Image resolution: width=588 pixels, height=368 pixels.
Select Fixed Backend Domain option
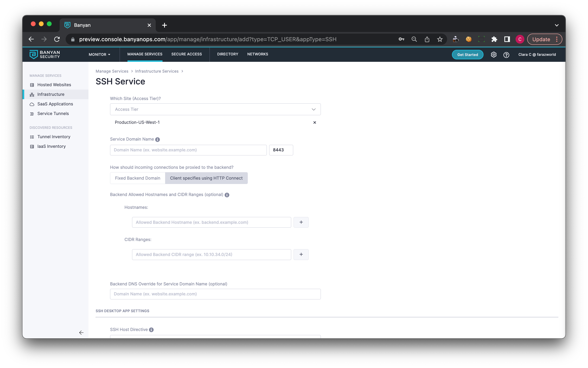click(x=137, y=178)
